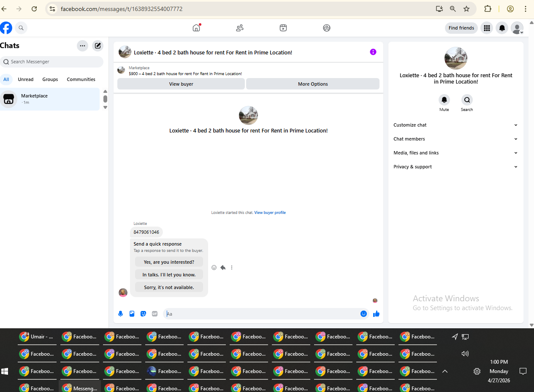Select the Communities chats tab
This screenshot has height=392, width=534.
(81, 79)
